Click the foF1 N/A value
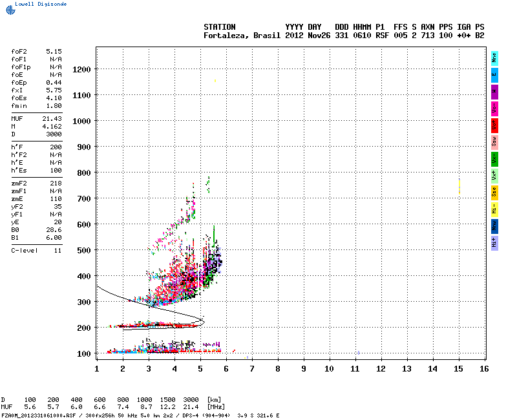517x420 pixels. [56, 59]
